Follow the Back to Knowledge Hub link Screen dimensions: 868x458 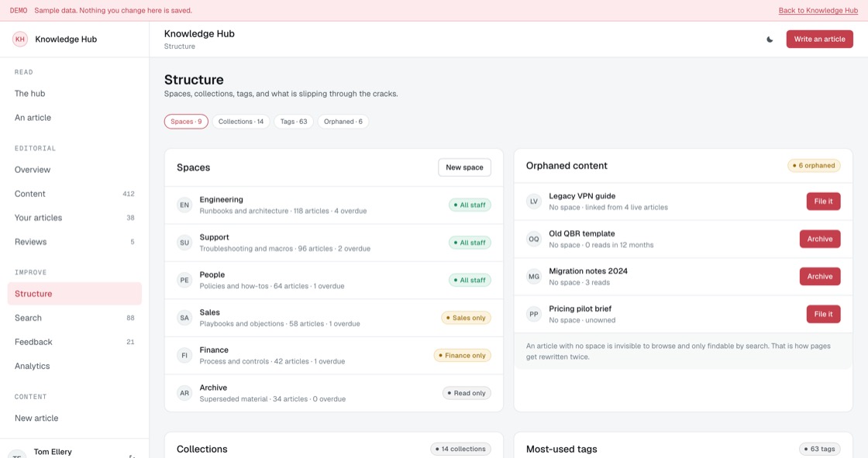click(x=818, y=11)
